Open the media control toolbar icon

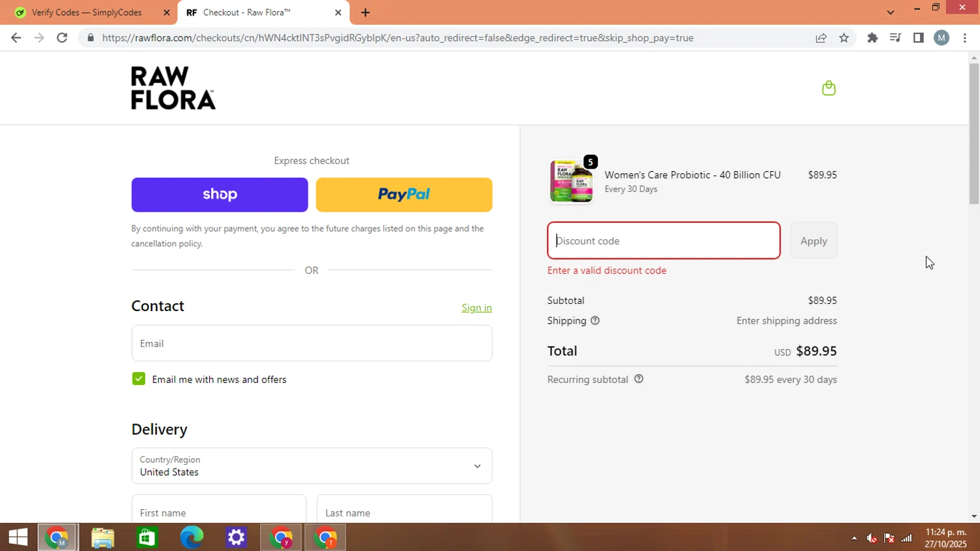895,38
